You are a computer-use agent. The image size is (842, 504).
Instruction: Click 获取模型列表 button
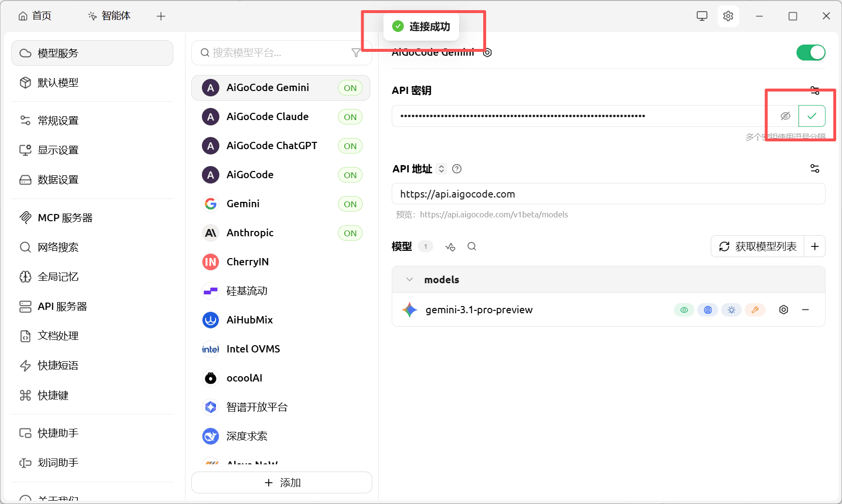758,246
